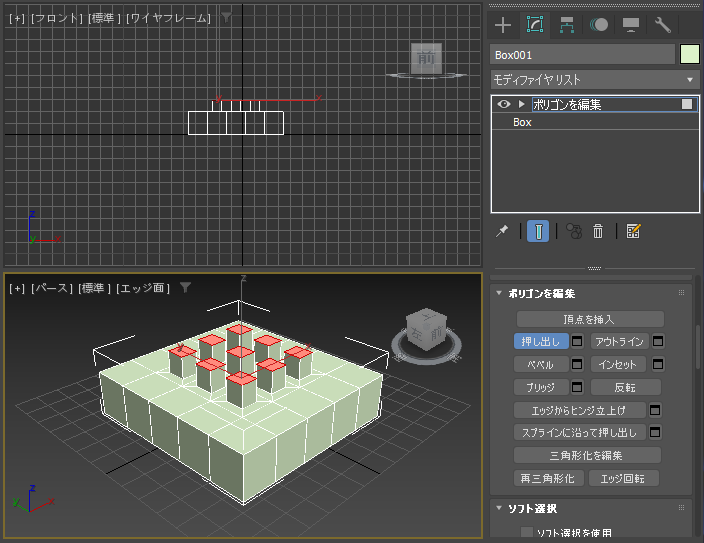
Task: Open perspective [エッジ面] shading menu
Action: pyautogui.click(x=143, y=288)
